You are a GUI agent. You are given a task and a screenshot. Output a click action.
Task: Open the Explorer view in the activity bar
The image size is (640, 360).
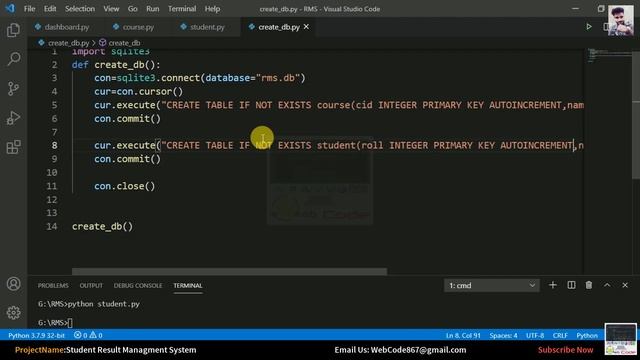(13, 30)
